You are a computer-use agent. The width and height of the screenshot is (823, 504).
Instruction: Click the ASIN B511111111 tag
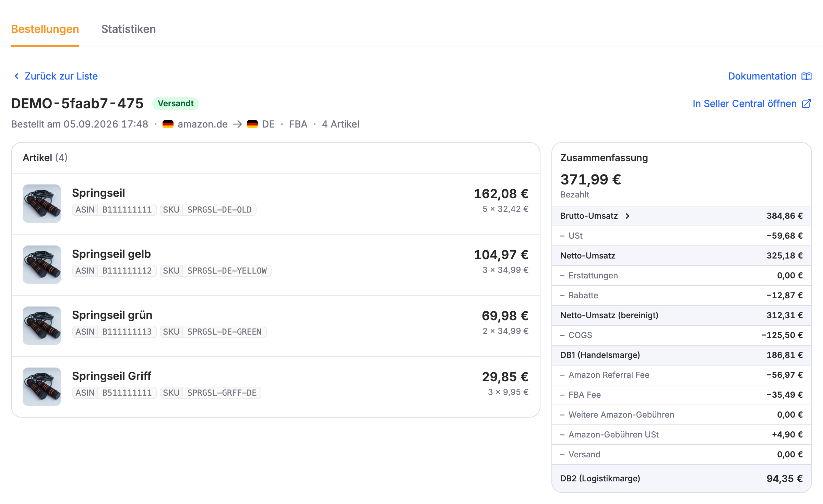114,393
